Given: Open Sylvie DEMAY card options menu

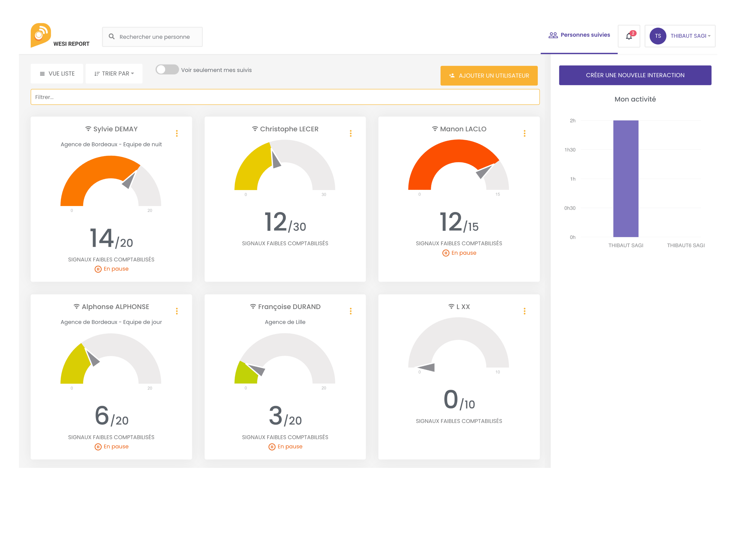Looking at the screenshot, I should pos(177,133).
